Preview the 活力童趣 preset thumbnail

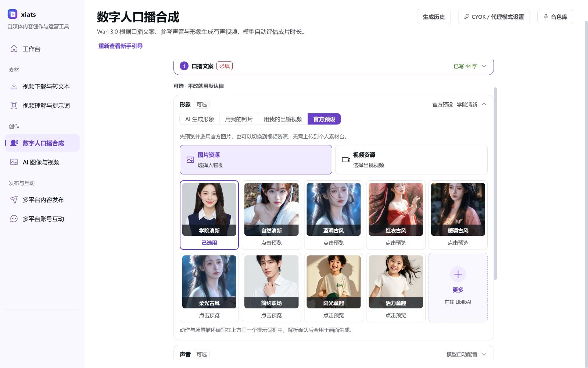point(396,282)
